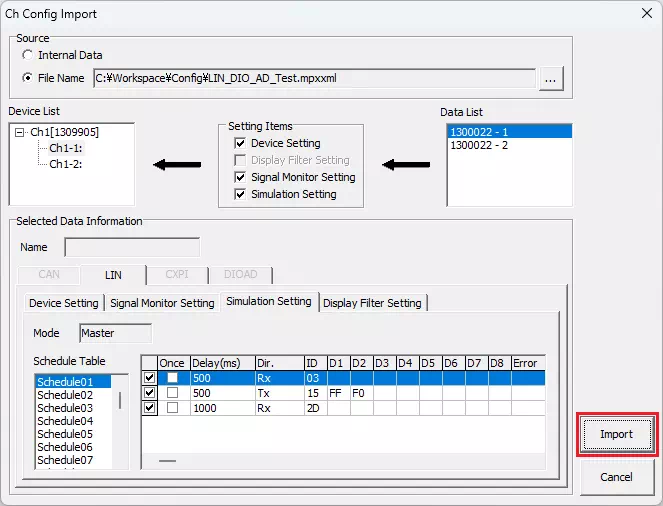Select the File Name radio button
The width and height of the screenshot is (663, 506).
[x=27, y=78]
